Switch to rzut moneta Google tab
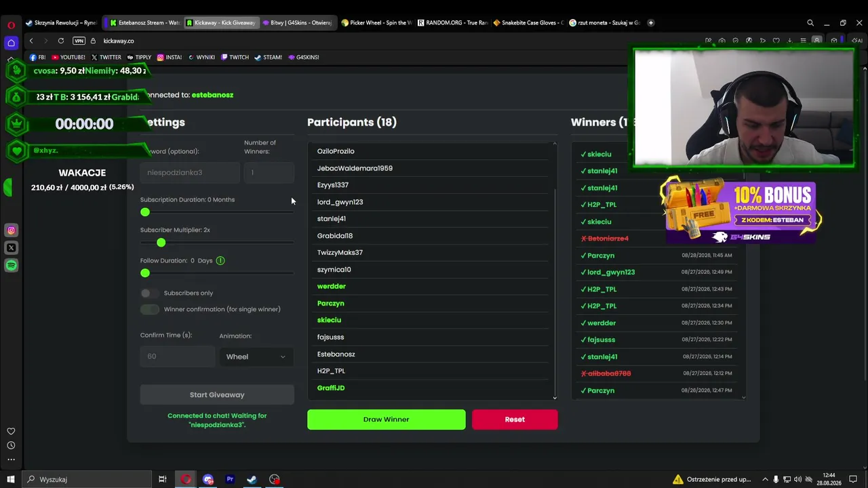Image resolution: width=868 pixels, height=488 pixels. 604,22
